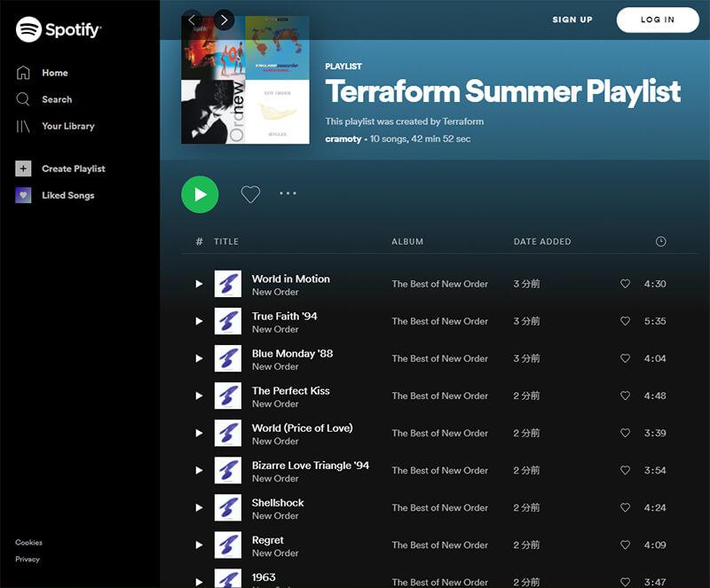710x588 pixels.
Task: Play Blue Monday '88 track
Action: 199,358
